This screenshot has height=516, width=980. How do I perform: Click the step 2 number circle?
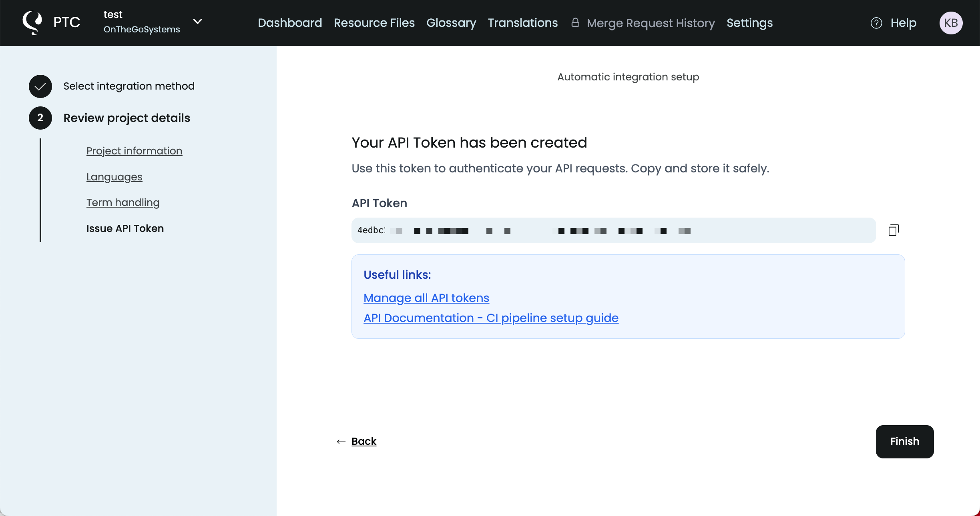coord(40,118)
